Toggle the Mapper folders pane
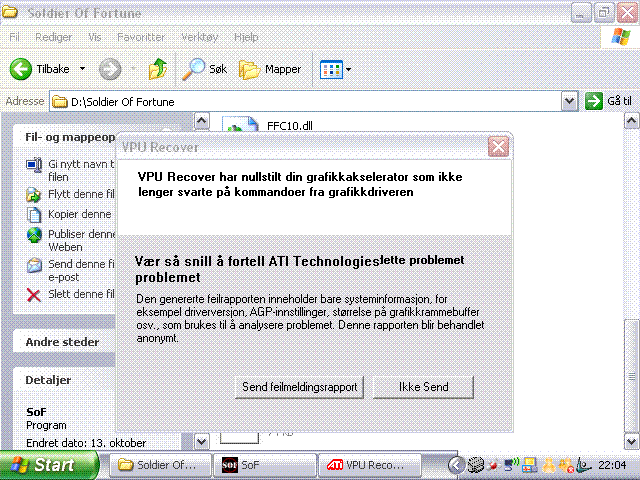 click(x=270, y=69)
